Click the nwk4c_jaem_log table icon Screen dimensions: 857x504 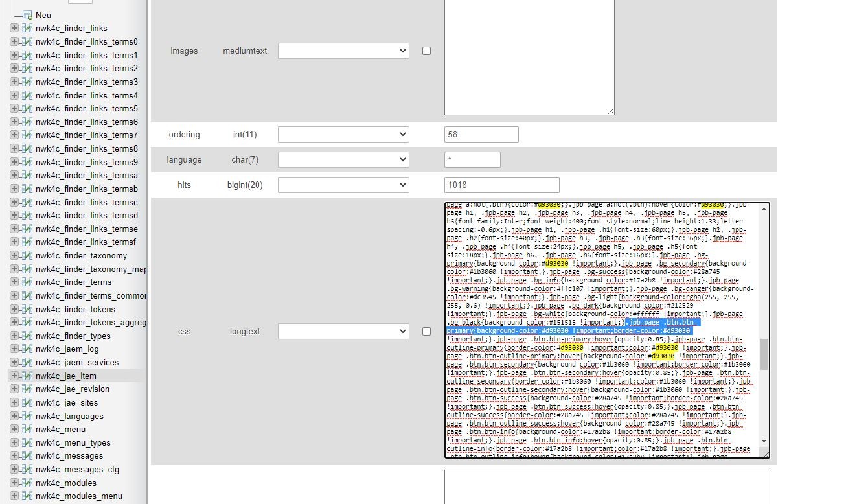tap(27, 349)
